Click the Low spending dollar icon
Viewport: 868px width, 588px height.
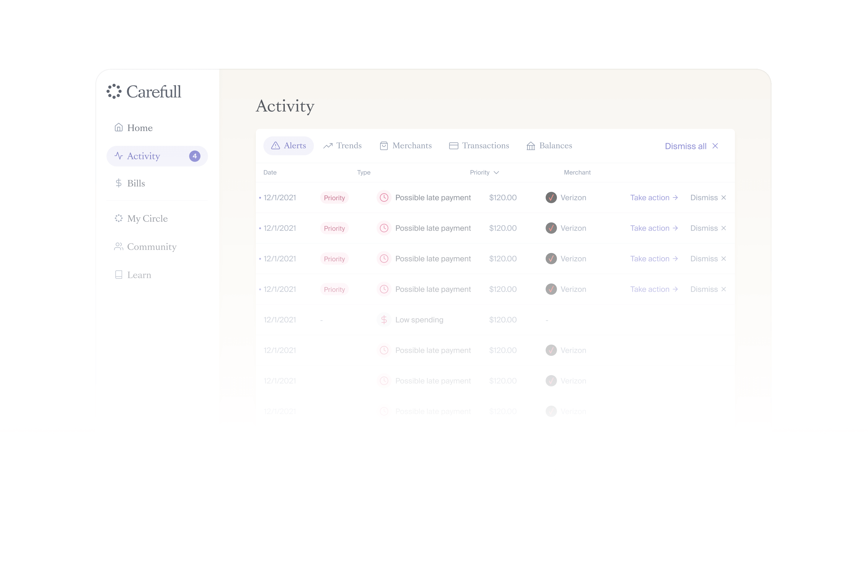point(384,320)
